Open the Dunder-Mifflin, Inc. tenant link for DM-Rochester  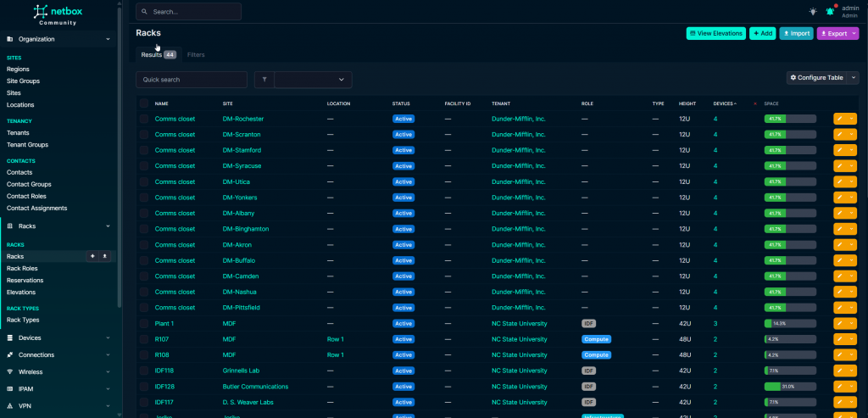click(518, 119)
